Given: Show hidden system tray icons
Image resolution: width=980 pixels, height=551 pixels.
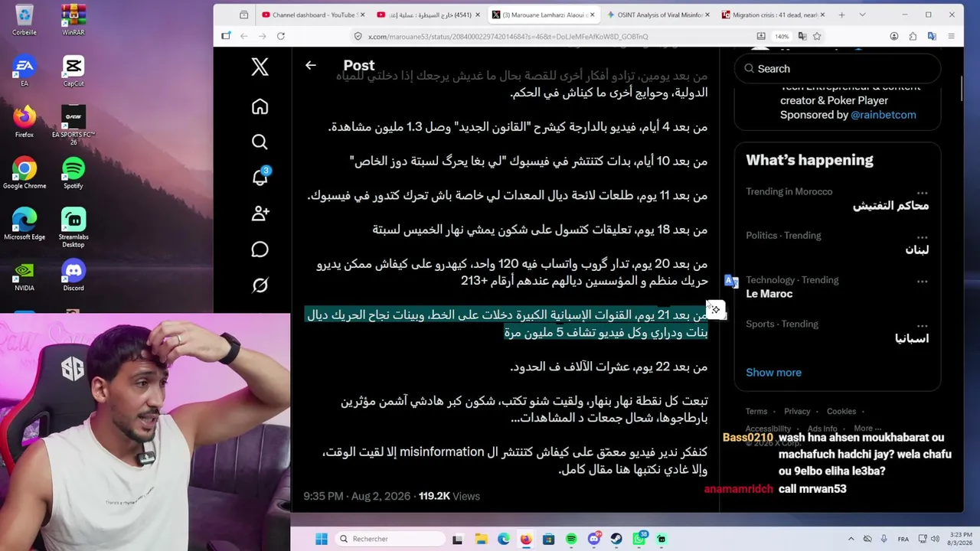Looking at the screenshot, I should click(851, 539).
